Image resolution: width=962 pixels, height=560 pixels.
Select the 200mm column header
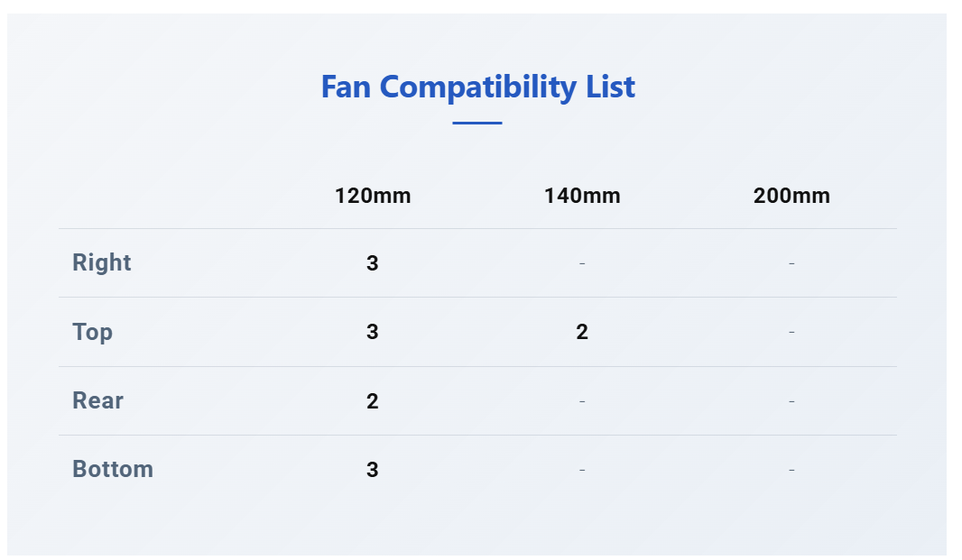coord(791,196)
